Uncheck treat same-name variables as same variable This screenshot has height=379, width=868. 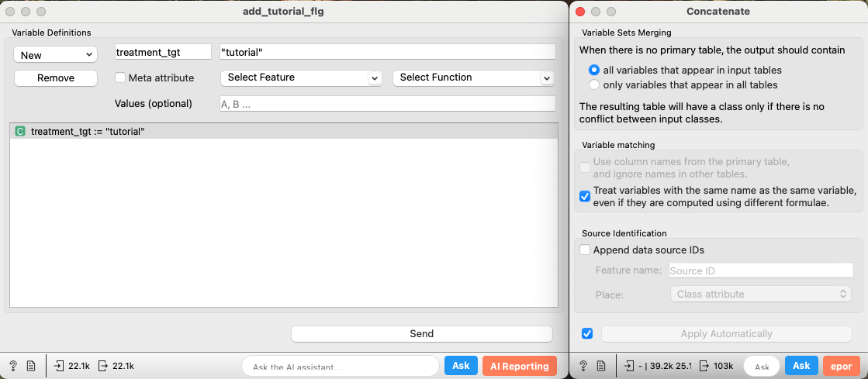point(585,196)
